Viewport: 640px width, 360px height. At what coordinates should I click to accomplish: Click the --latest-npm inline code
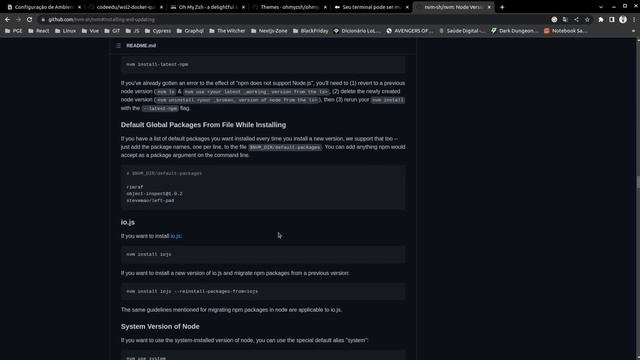(x=160, y=109)
